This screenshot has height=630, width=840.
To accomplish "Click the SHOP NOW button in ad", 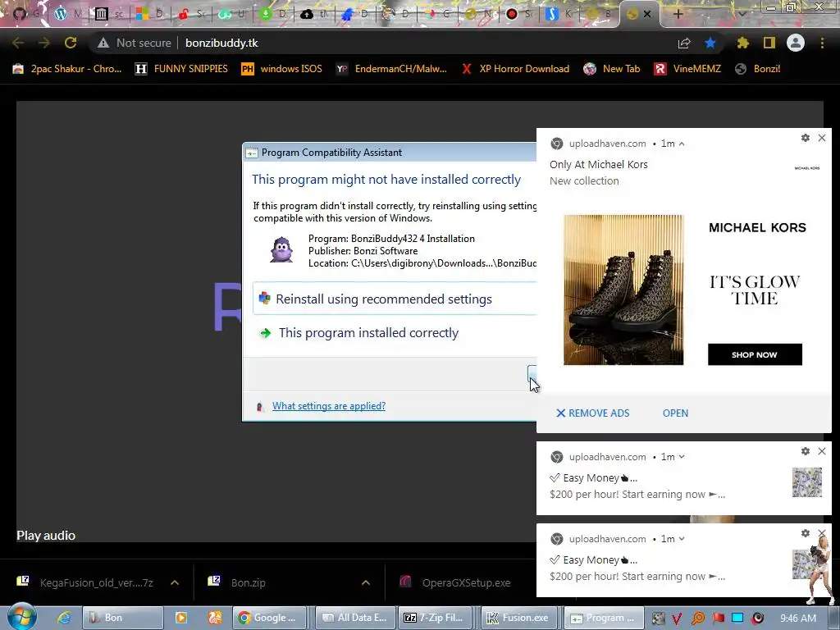I will 755,354.
